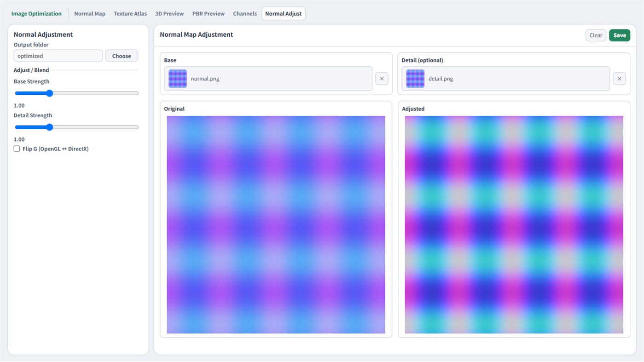Viewport: 644px width, 362px height.
Task: Focus the output folder input field
Action: point(58,56)
